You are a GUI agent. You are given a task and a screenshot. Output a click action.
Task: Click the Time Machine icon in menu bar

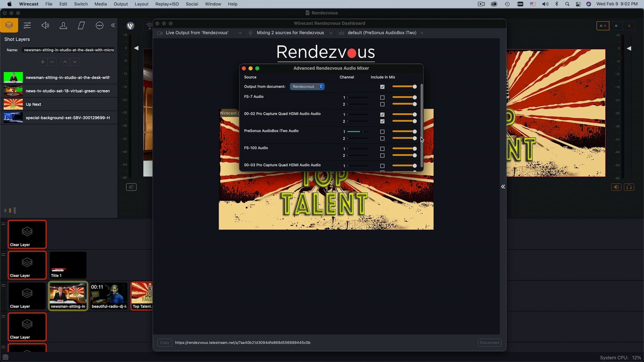click(x=507, y=4)
